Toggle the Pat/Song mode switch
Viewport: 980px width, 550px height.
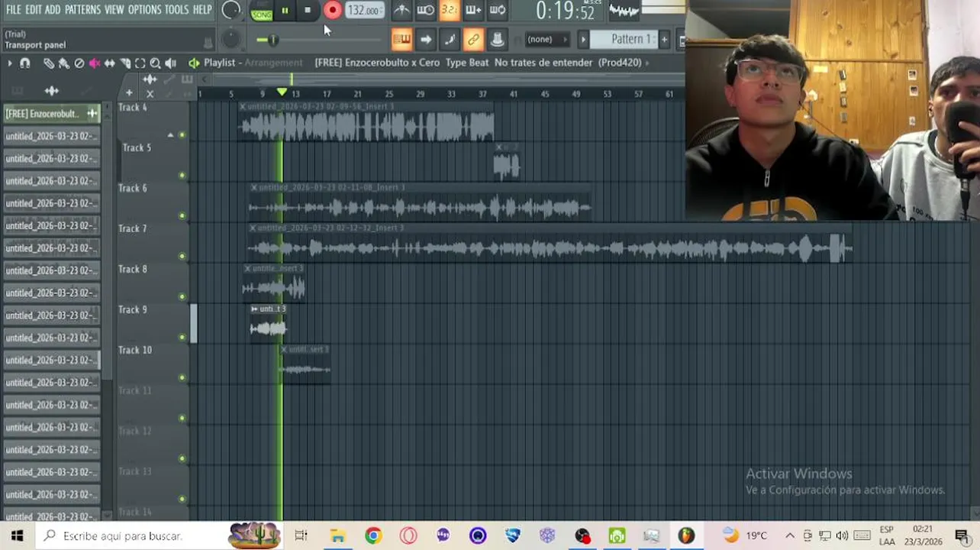(x=262, y=11)
